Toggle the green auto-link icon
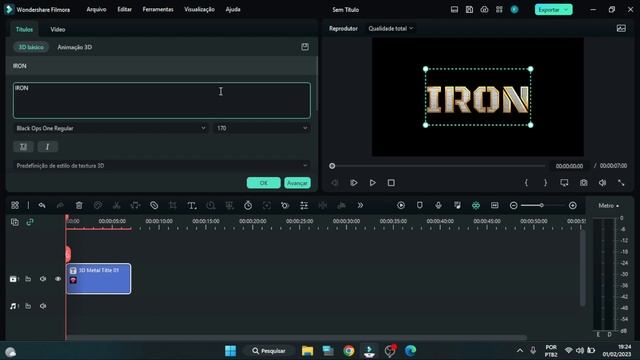 (30, 222)
